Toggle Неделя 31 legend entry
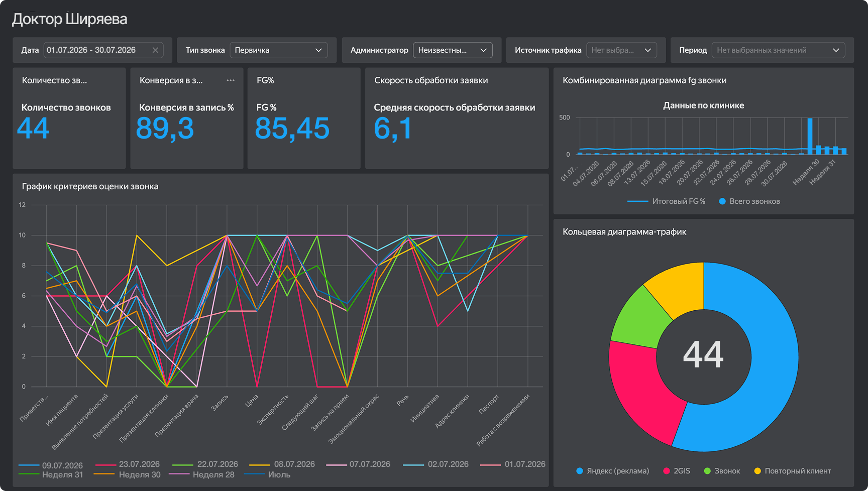 pyautogui.click(x=50, y=474)
